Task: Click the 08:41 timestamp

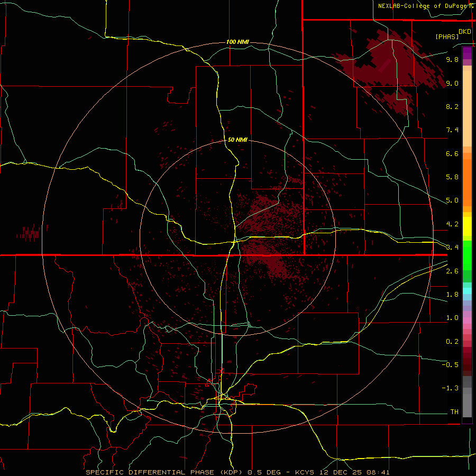Action: click(x=378, y=472)
